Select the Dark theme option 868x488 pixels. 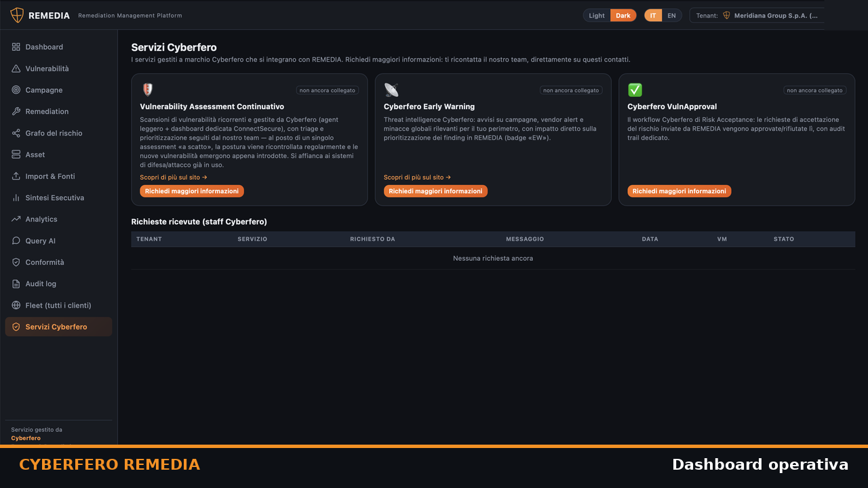(x=623, y=16)
